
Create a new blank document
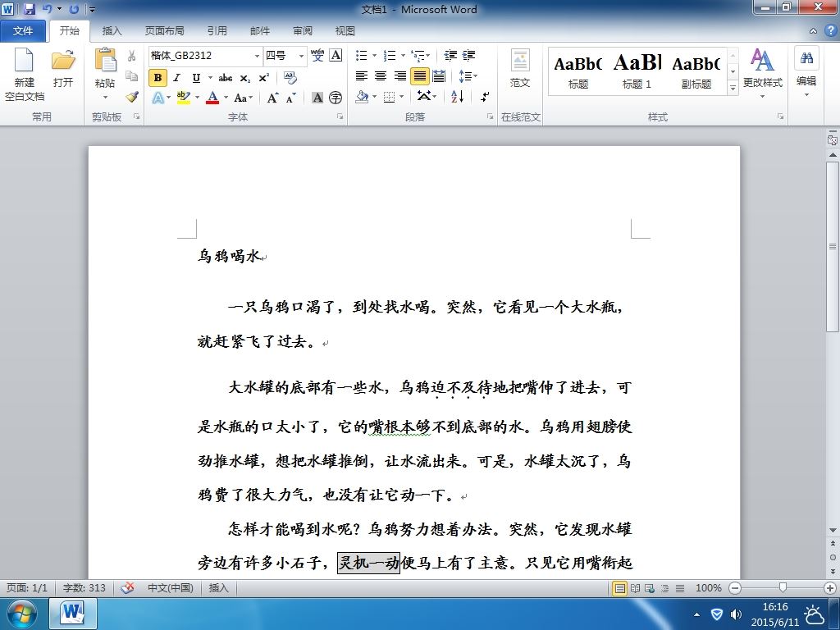coord(24,74)
